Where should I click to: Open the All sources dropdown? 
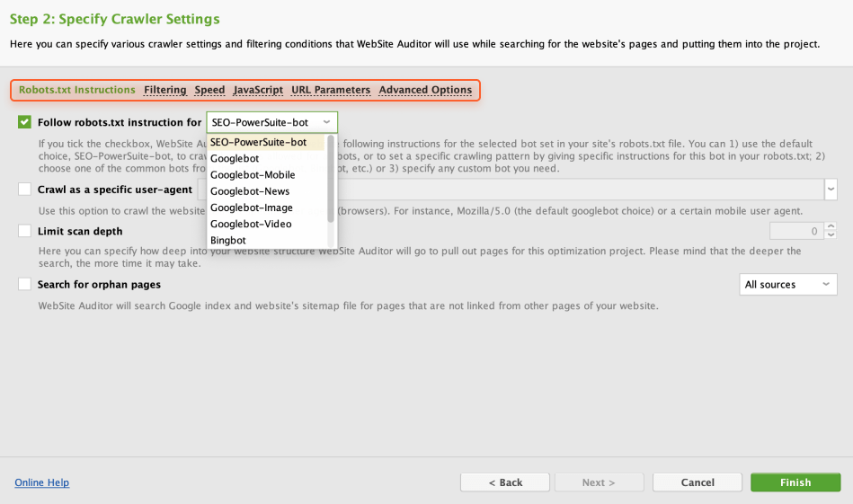787,285
